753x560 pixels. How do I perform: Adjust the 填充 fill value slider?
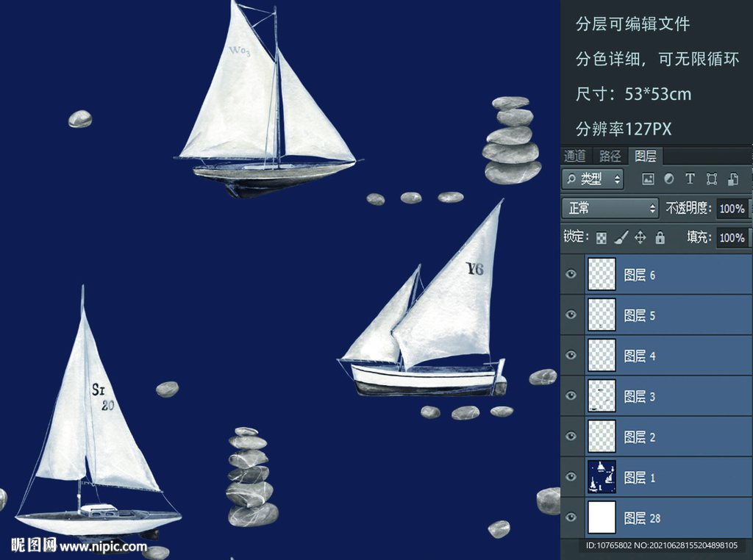pos(733,237)
